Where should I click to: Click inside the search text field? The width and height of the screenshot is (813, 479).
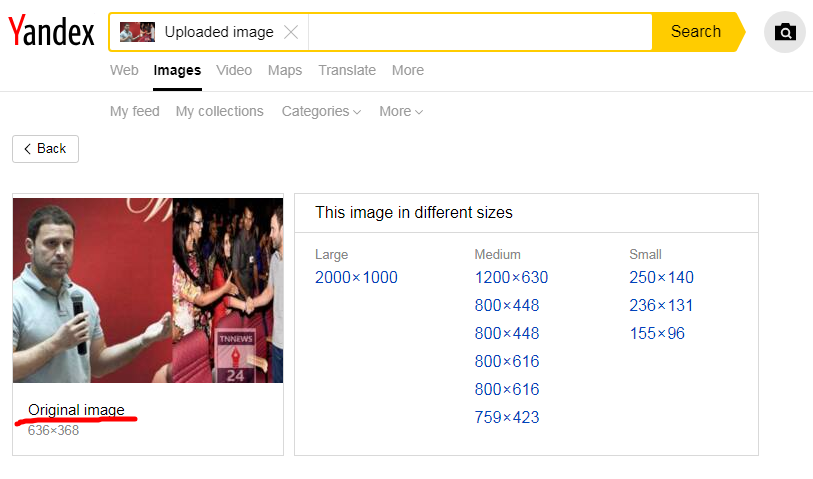[x=480, y=32]
